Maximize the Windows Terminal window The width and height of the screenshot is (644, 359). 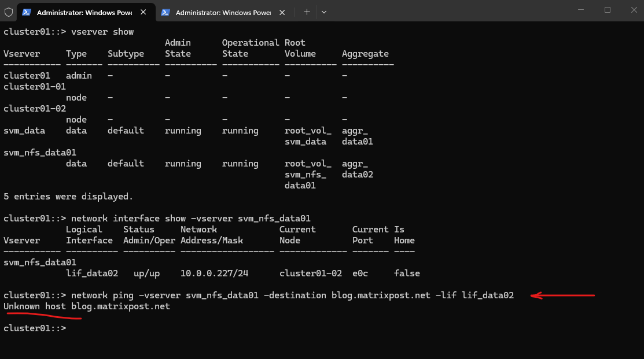(607, 10)
